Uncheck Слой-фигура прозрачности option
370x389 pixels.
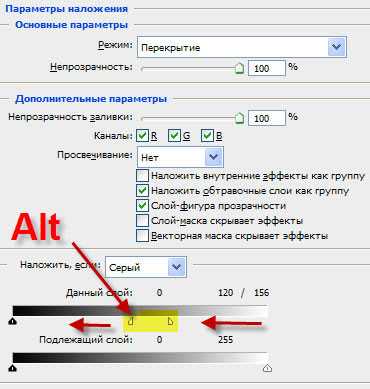pos(142,206)
